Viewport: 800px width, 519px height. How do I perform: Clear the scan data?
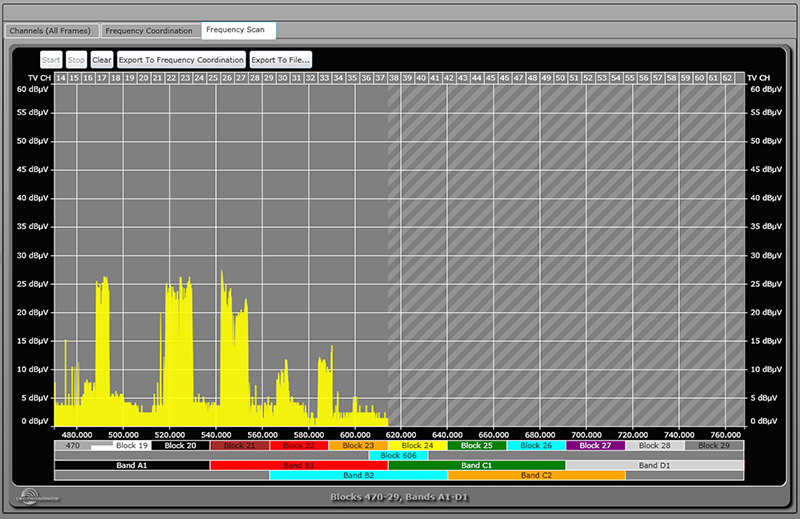102,60
